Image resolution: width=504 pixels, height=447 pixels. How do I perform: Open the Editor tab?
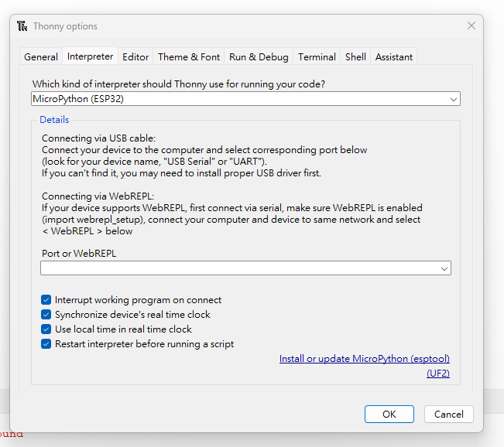(135, 56)
